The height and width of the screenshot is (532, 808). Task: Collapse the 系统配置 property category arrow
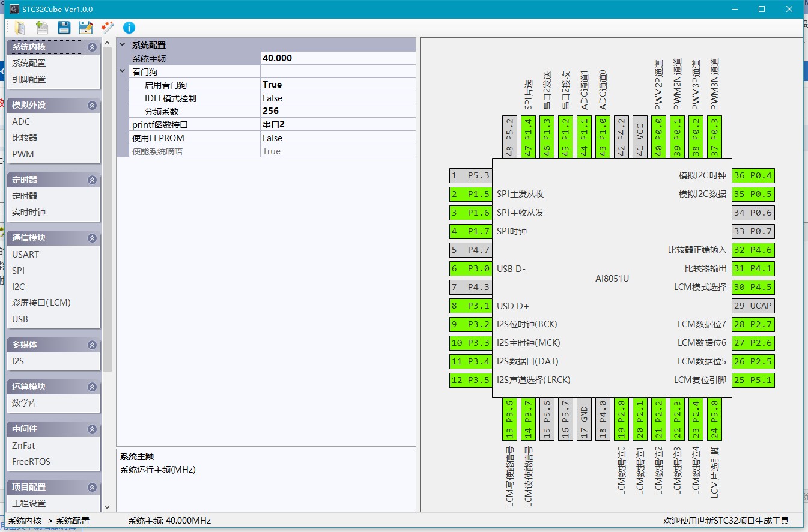123,45
